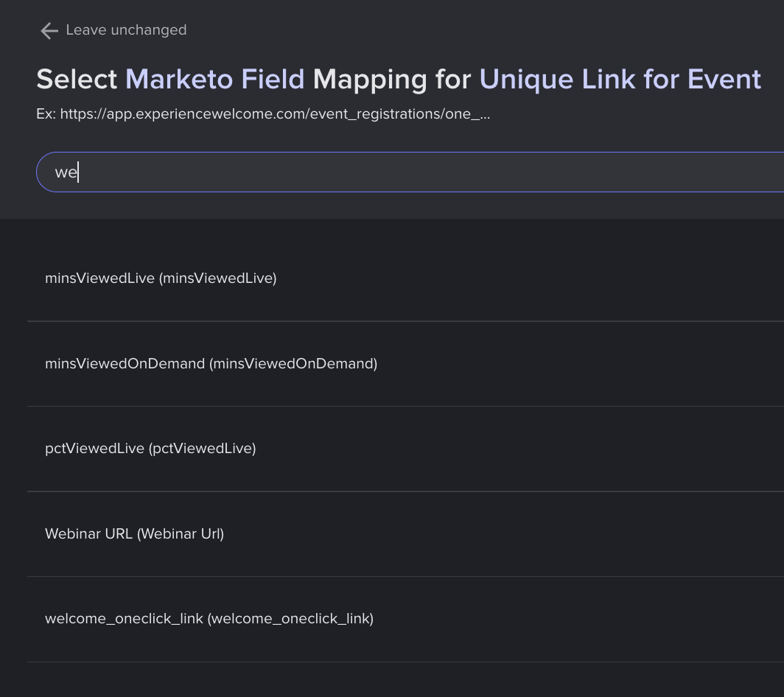Viewport: 784px width, 697px height.
Task: Pick Webinar URL (Webinar Url) field
Action: pos(405,533)
